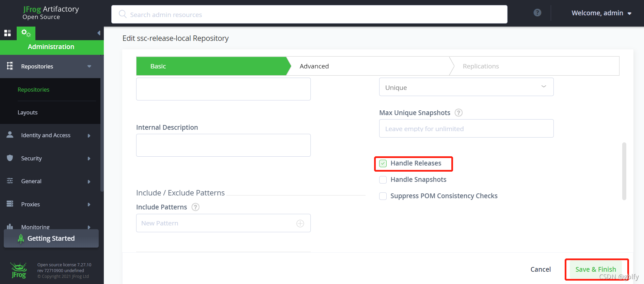Expand the Monitoring menu
This screenshot has height=284, width=644.
(x=89, y=227)
